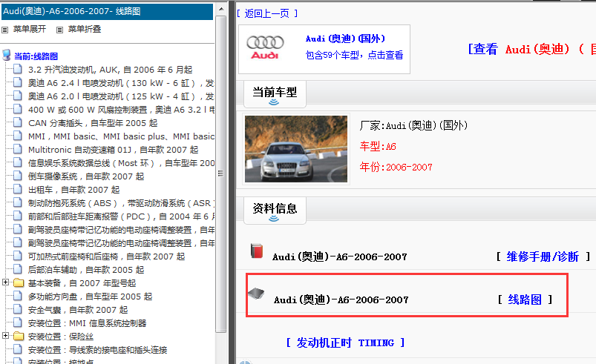This screenshot has width=596, height=364.
Task: Click the 查看 Audi(奥迪) header link
Action: click(531, 49)
